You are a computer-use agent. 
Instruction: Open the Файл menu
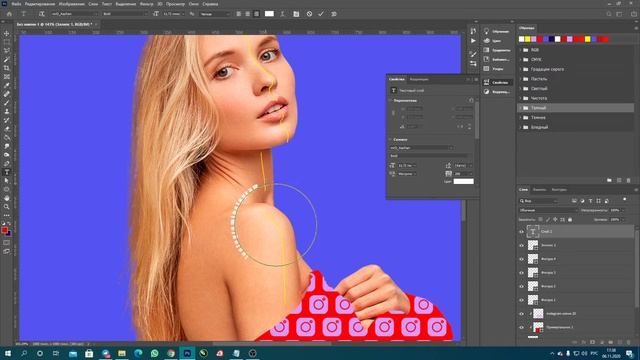[16, 4]
